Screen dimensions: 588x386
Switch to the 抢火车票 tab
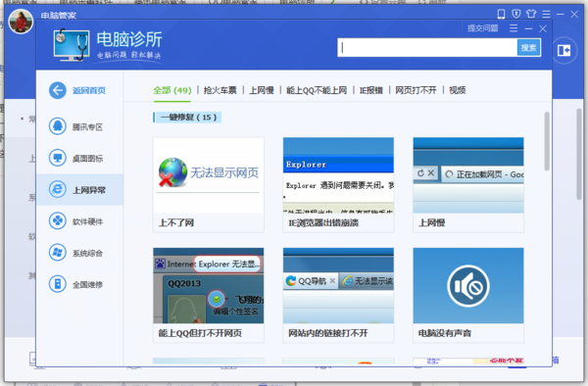pyautogui.click(x=220, y=90)
